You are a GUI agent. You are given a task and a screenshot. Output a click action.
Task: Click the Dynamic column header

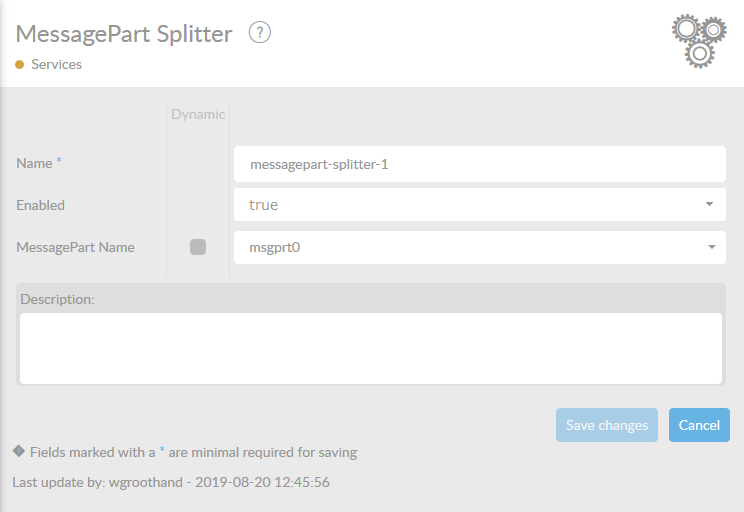(x=198, y=114)
